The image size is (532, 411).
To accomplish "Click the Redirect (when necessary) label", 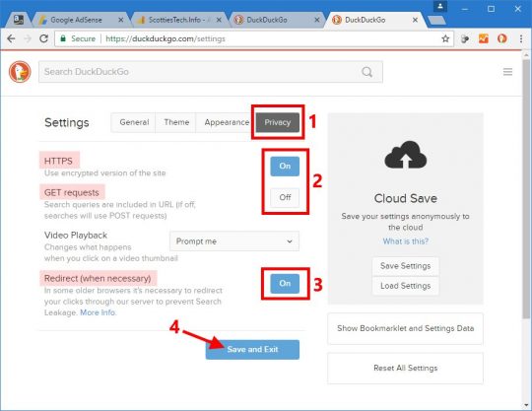I will click(98, 278).
